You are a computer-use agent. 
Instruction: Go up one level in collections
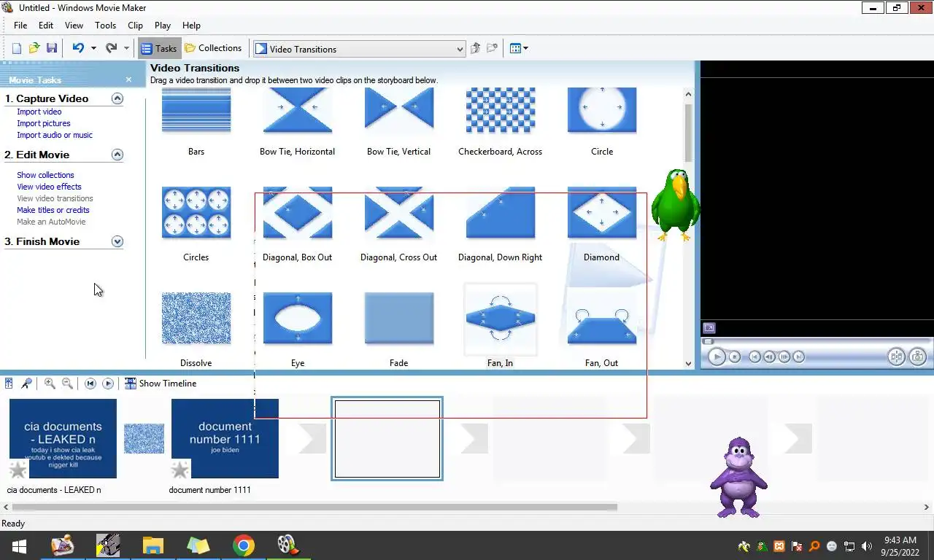click(x=476, y=48)
